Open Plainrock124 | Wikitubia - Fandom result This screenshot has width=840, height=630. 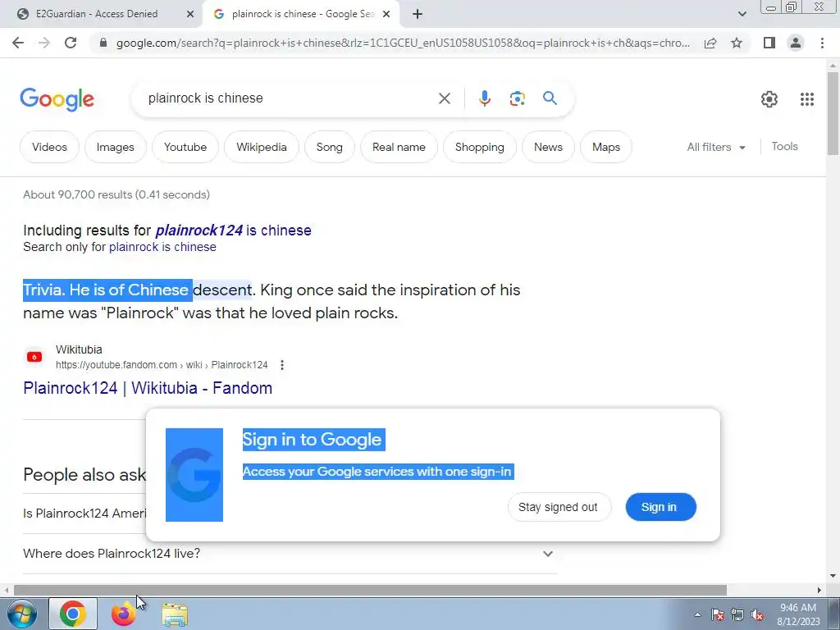pyautogui.click(x=148, y=388)
